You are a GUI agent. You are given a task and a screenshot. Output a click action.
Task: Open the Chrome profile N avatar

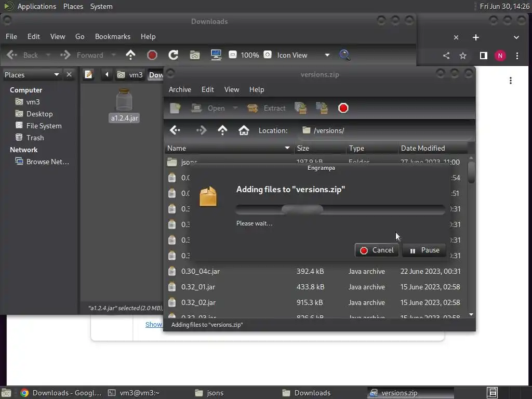click(x=500, y=56)
